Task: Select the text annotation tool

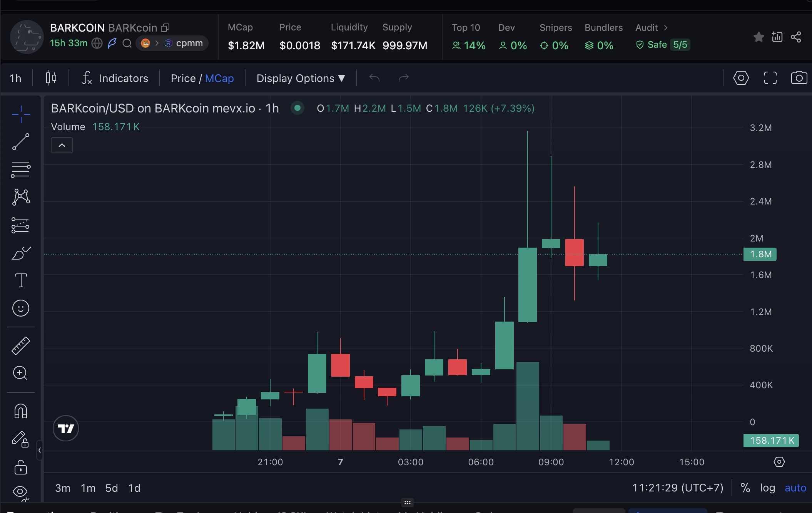Action: point(21,280)
